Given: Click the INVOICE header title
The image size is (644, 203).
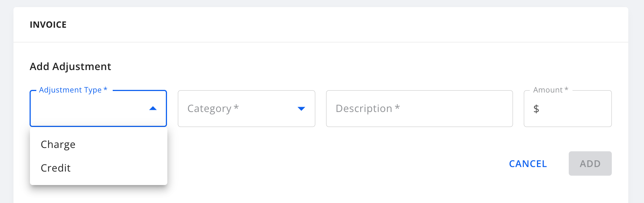Looking at the screenshot, I should pyautogui.click(x=48, y=25).
